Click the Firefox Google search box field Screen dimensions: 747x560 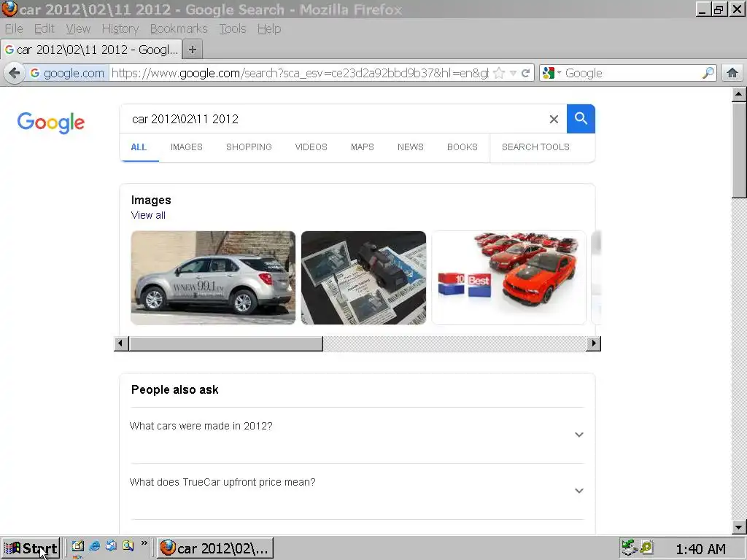tap(632, 73)
